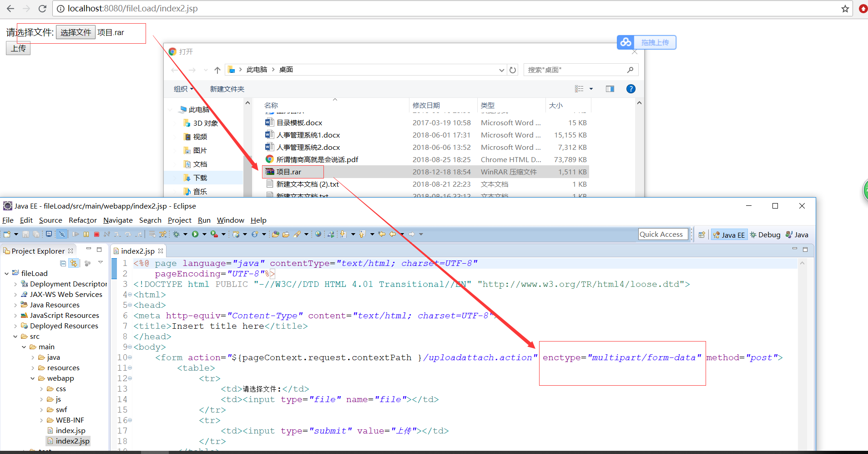Viewport: 868px width, 454px height.
Task: Click the Suspend debug icon
Action: pos(86,234)
